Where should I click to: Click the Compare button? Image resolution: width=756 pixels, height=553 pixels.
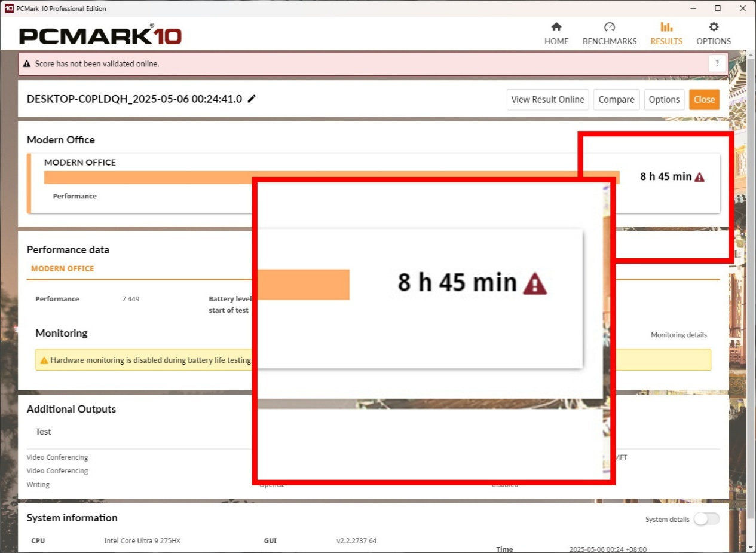616,99
